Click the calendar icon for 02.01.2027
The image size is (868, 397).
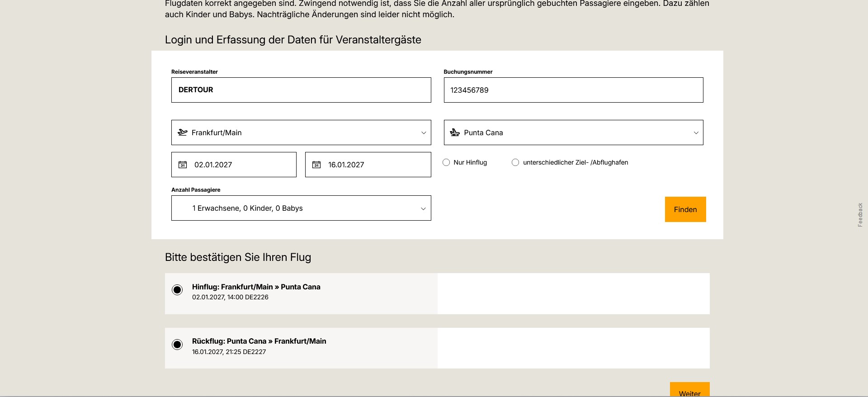coord(183,165)
